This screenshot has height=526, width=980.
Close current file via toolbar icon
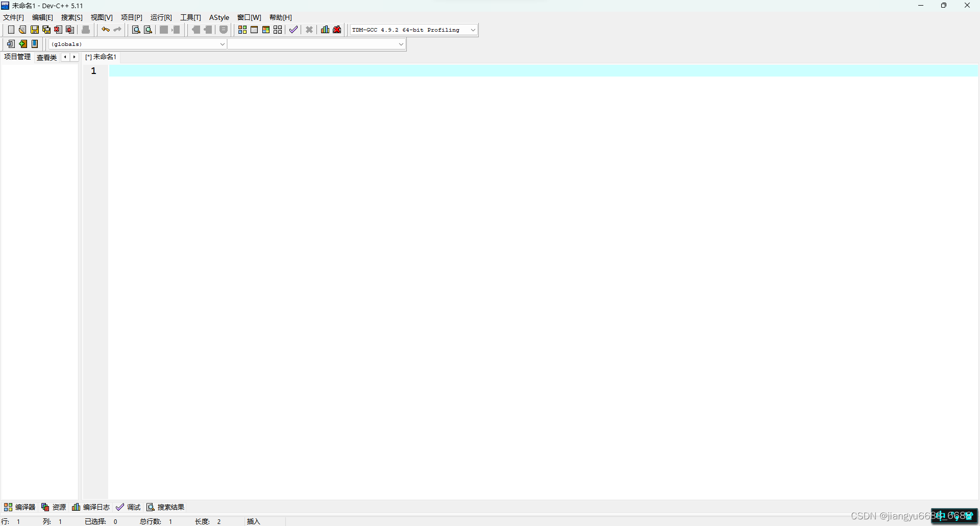tap(58, 30)
